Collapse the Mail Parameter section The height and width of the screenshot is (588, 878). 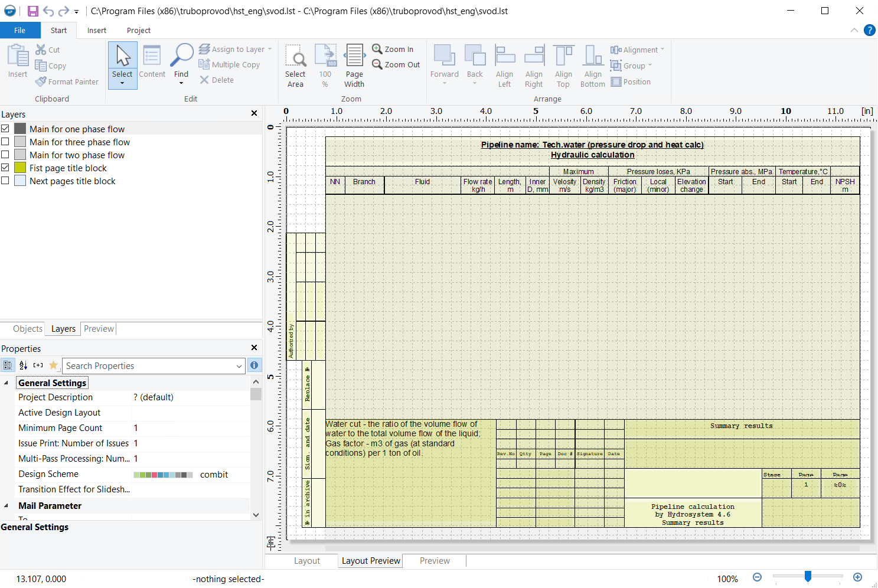tap(6, 506)
